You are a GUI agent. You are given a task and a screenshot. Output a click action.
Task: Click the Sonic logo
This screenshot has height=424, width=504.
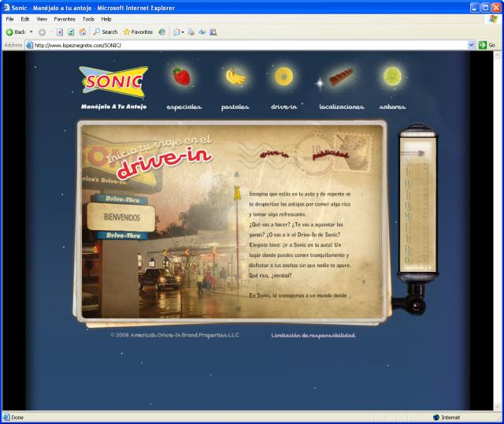coord(113,81)
